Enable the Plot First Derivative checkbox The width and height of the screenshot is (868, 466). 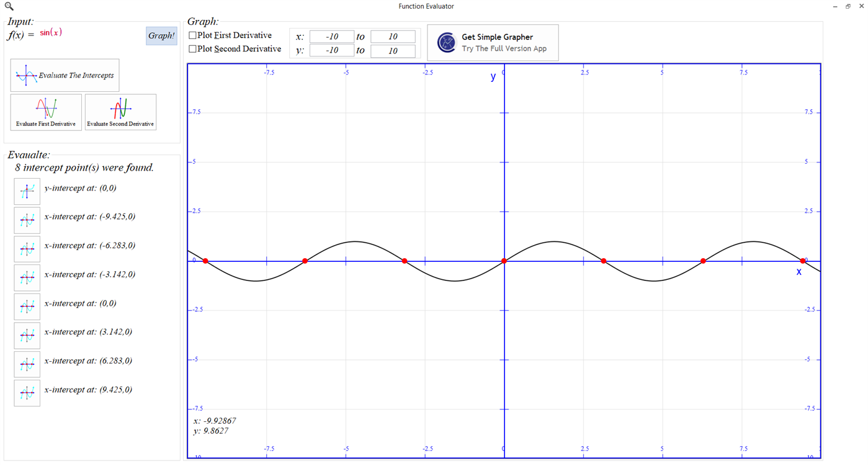192,35
